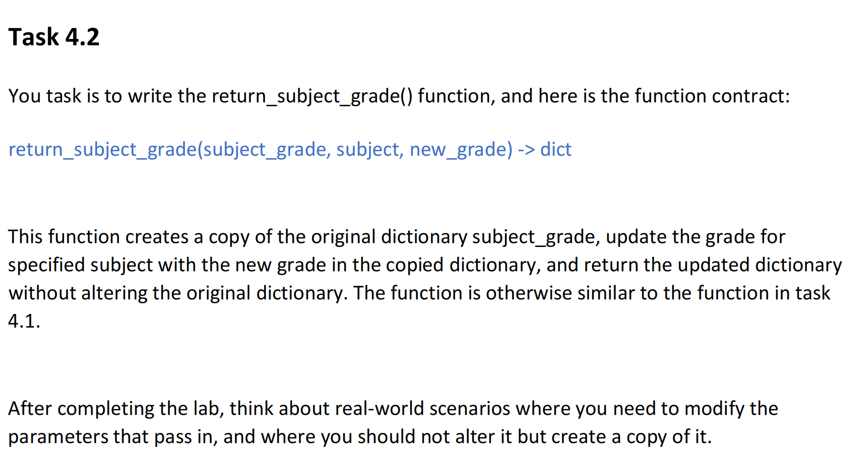Click the arrow symbol before dict

click(x=526, y=150)
